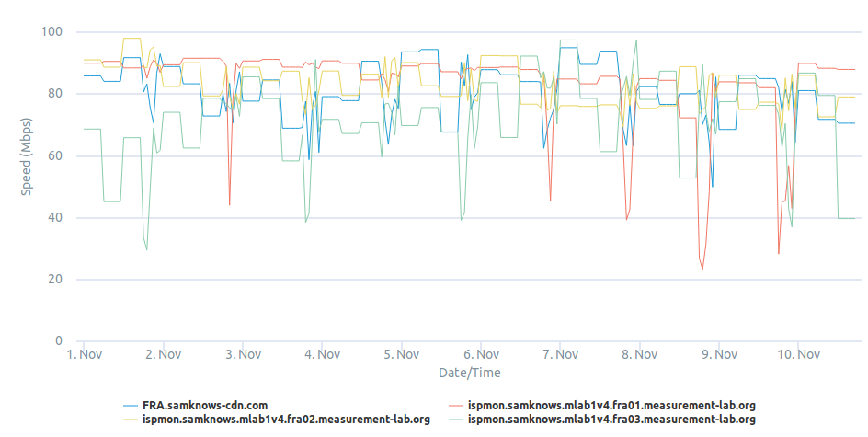Select the "10. Nov" x-axis label

[x=797, y=354]
